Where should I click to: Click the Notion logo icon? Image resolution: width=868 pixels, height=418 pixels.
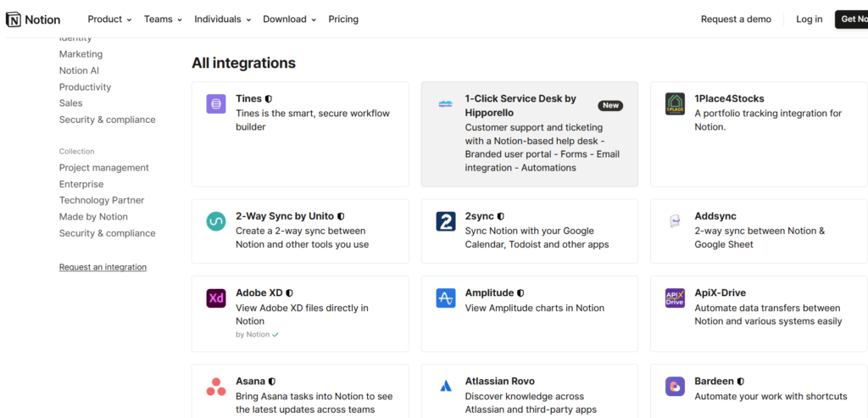click(x=14, y=20)
